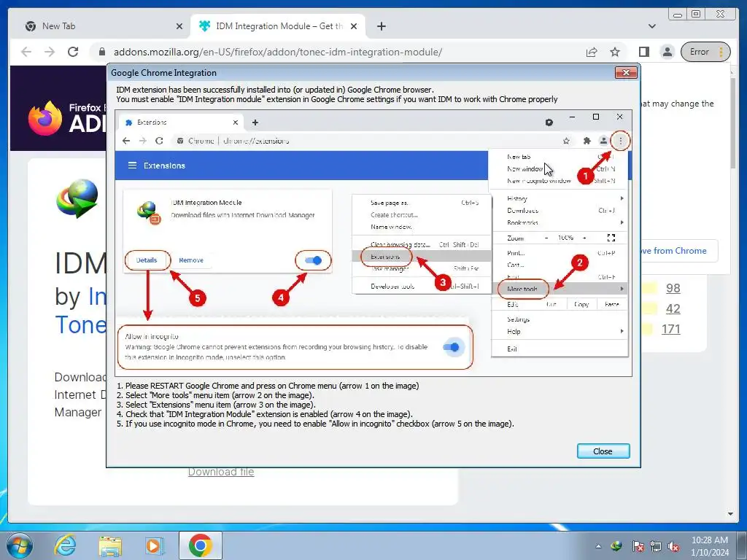This screenshot has height=560, width=747.
Task: Open the Chrome side panel icon
Action: [643, 52]
